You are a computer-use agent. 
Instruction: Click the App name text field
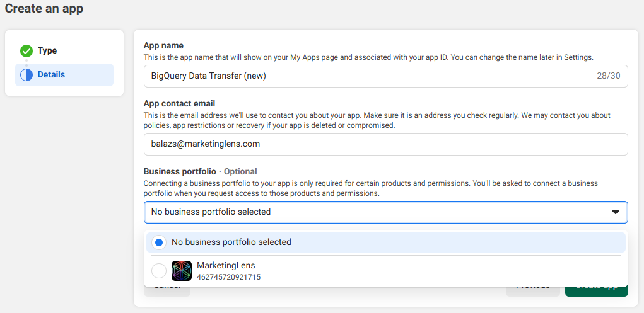point(366,76)
